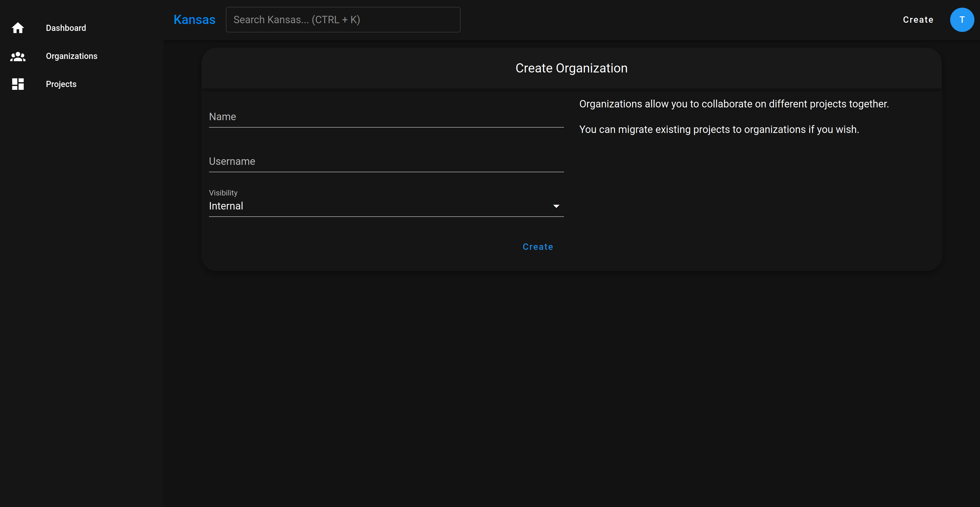Select the Internal visibility value
Viewport: 980px width, 507px height.
click(x=226, y=206)
